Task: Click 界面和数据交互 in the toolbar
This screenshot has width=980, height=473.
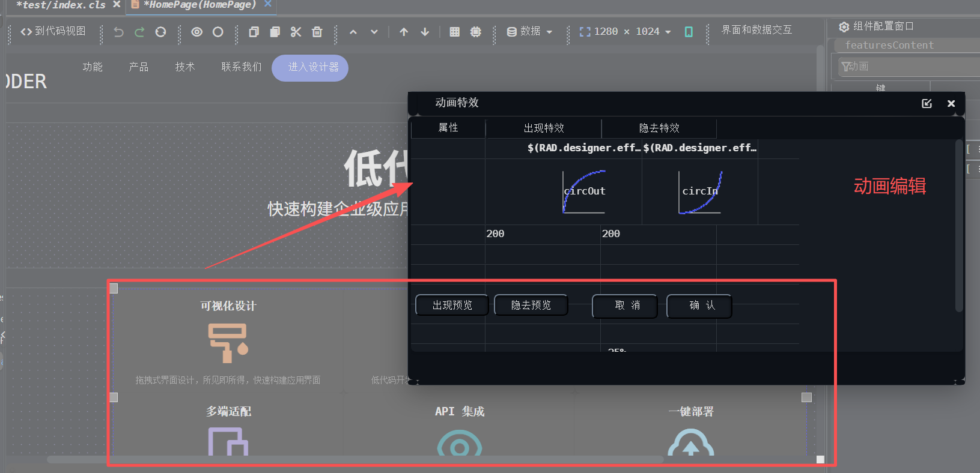Action: [x=756, y=30]
